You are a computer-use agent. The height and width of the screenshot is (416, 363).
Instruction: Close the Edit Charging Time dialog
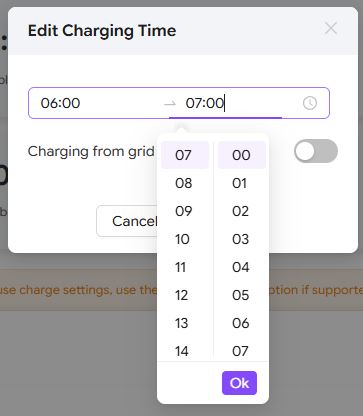coord(331,29)
